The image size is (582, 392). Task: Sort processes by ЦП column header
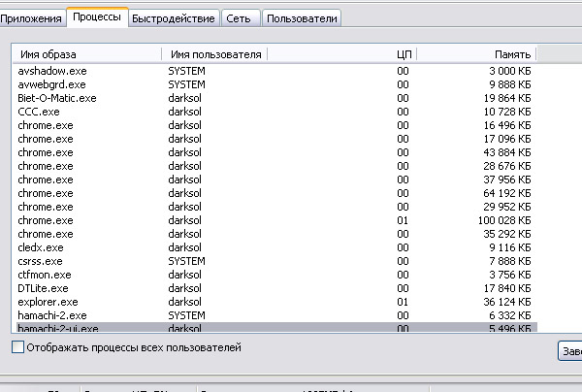point(341,54)
